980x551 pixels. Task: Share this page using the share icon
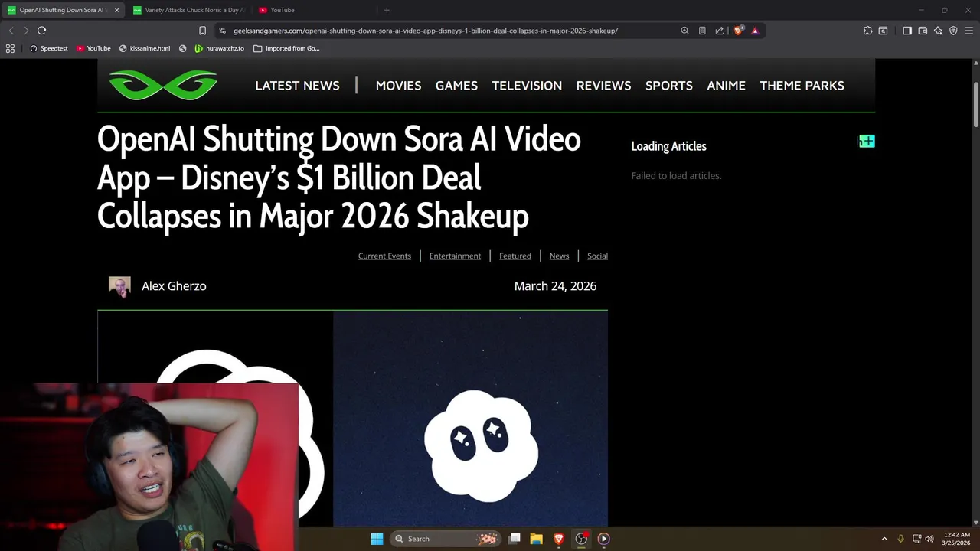(x=720, y=31)
